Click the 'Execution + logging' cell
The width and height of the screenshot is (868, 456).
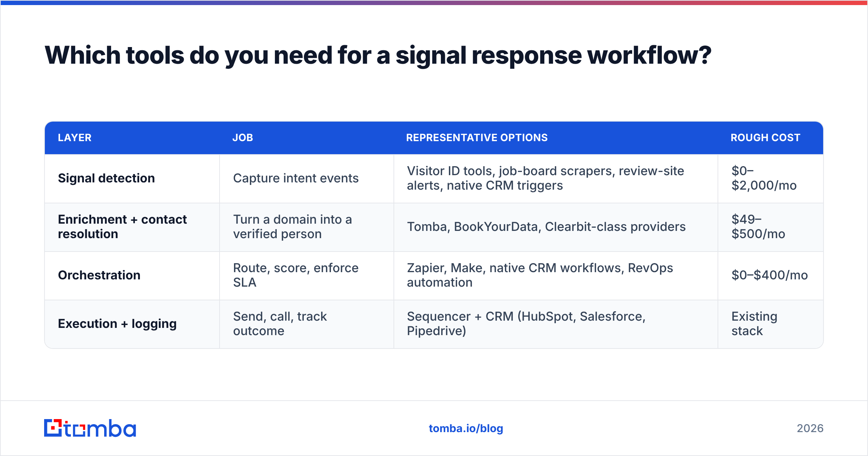(132, 324)
